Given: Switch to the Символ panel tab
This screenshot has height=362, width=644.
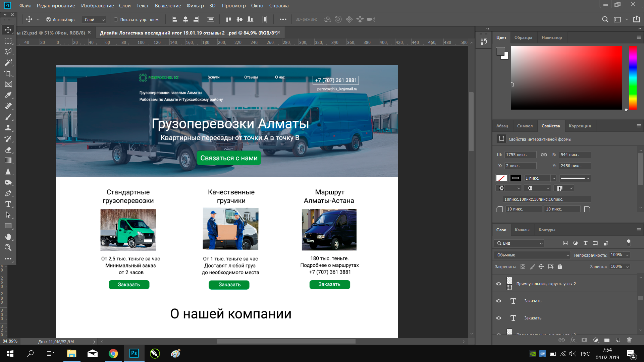Looking at the screenshot, I should pos(525,126).
